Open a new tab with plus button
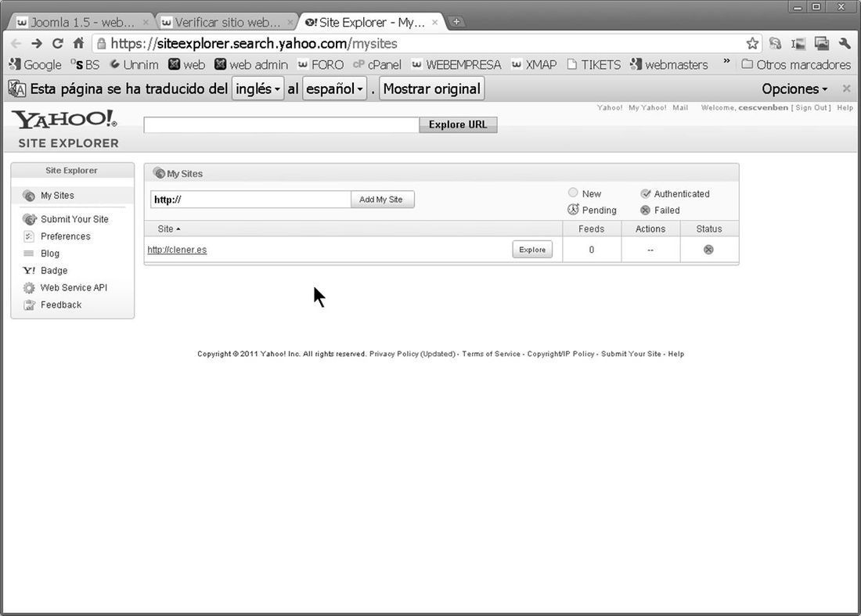Viewport: 861px width, 616px height. pyautogui.click(x=456, y=22)
